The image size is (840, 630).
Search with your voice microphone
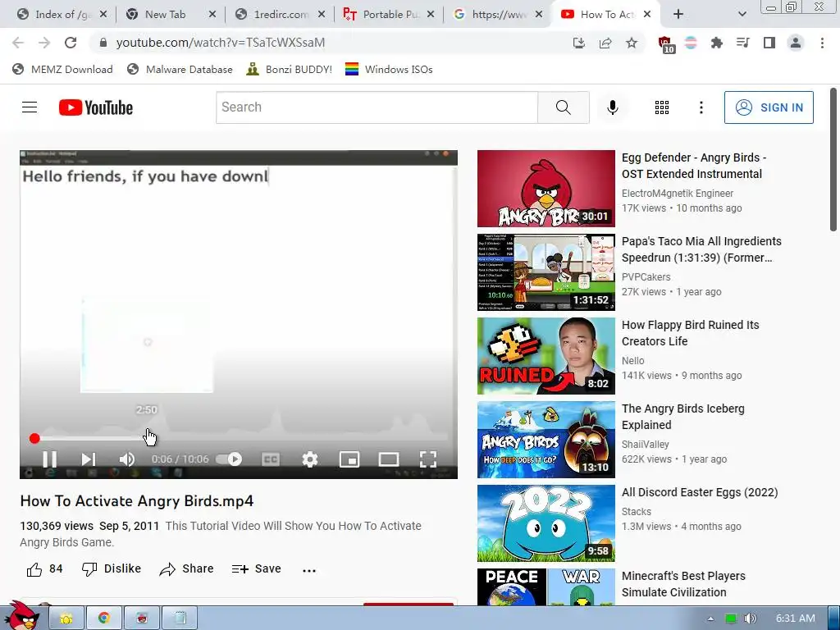pos(612,107)
